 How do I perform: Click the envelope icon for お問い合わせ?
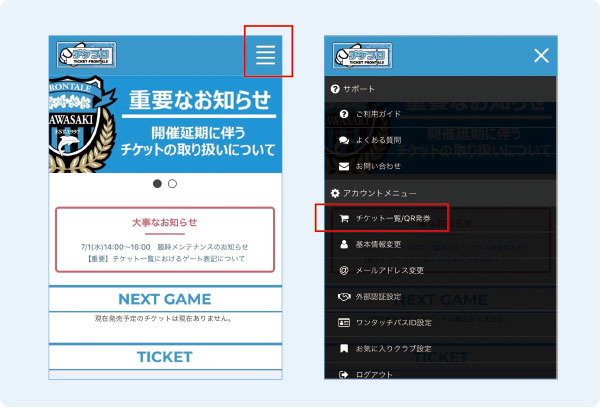pyautogui.click(x=344, y=166)
